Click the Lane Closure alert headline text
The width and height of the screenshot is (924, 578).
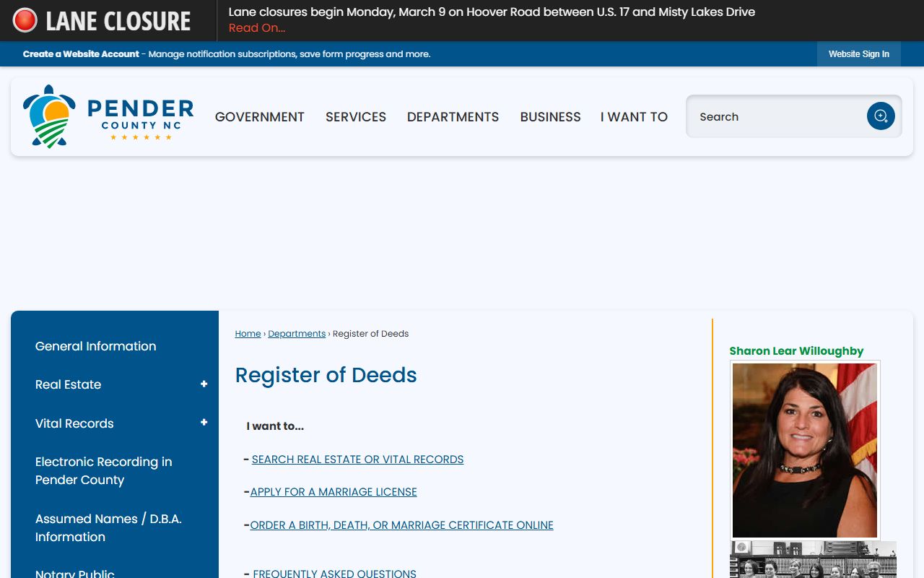[492, 12]
